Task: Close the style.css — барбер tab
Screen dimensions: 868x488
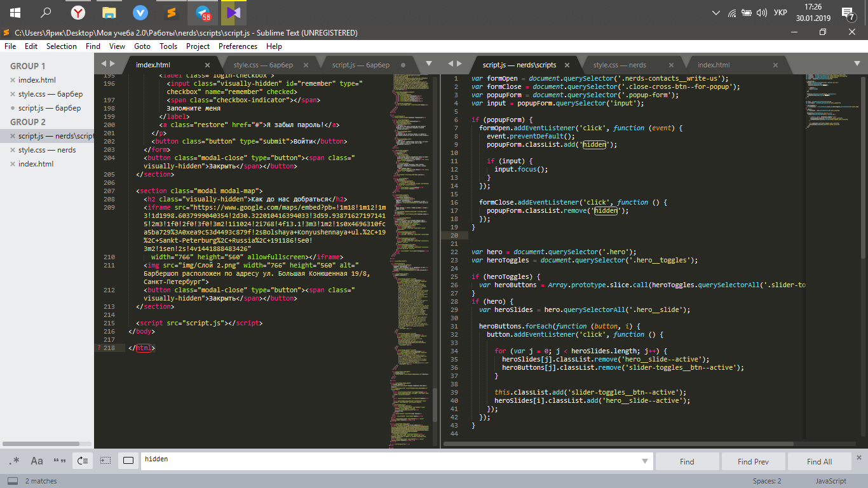Action: (306, 65)
